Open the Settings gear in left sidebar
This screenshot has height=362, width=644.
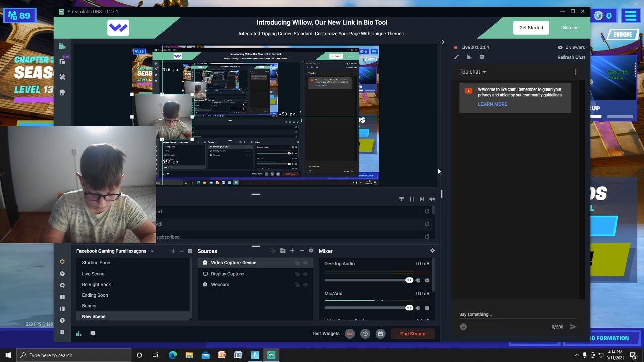click(62, 332)
